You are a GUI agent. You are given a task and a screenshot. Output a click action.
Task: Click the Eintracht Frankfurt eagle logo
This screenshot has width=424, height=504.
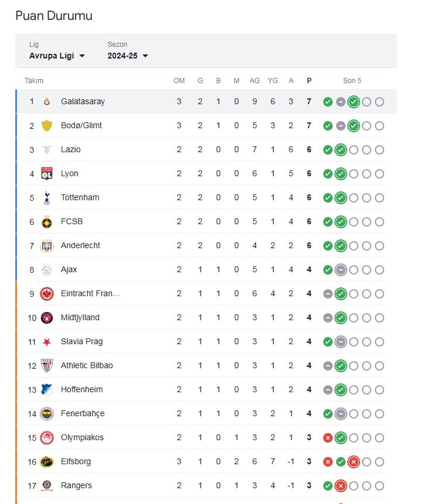pos(47,294)
